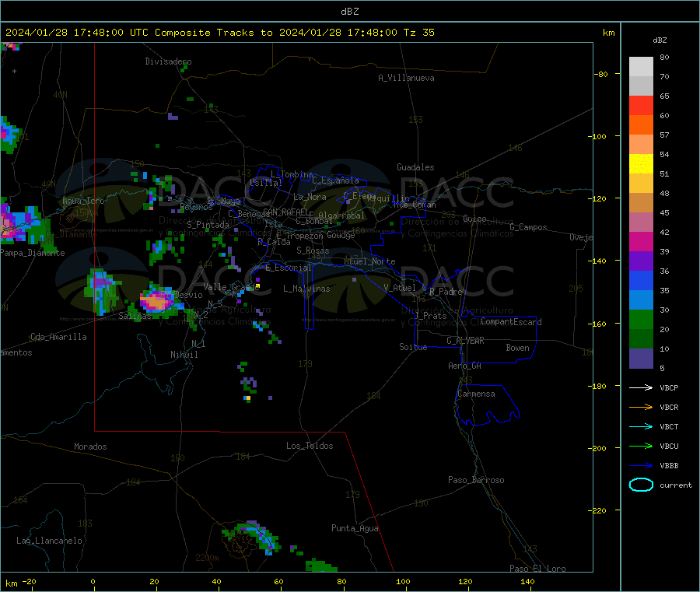Click the Divisadero map label
This screenshot has width=700, height=592.
168,61
